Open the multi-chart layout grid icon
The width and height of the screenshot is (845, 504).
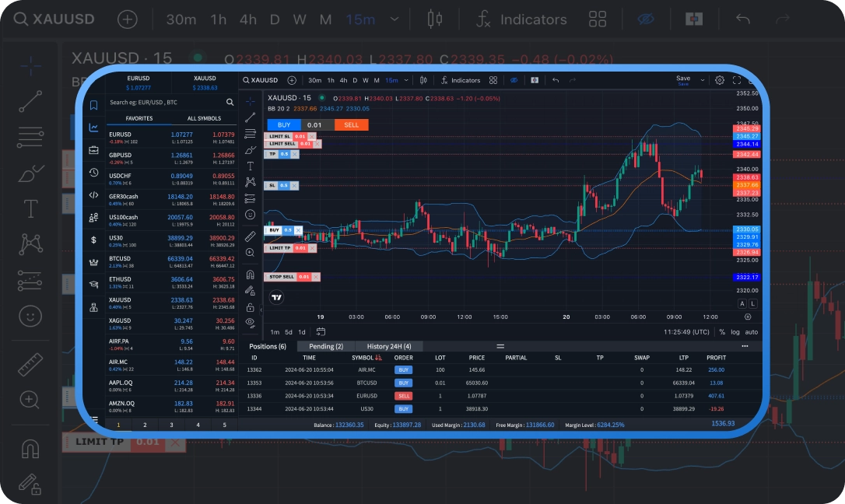493,80
